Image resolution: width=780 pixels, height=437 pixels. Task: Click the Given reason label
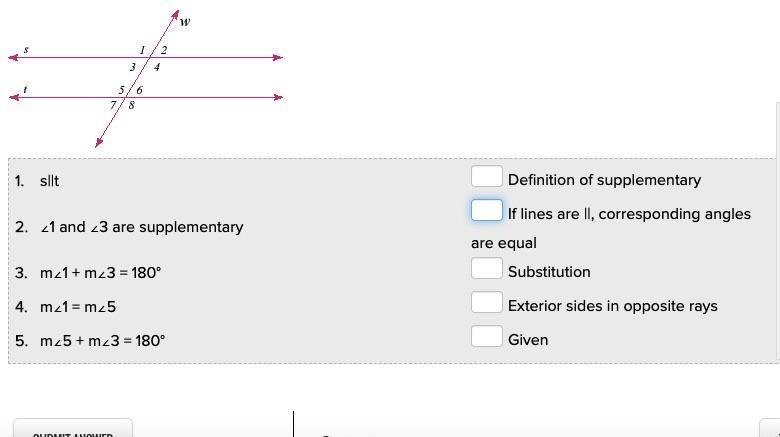pyautogui.click(x=528, y=340)
